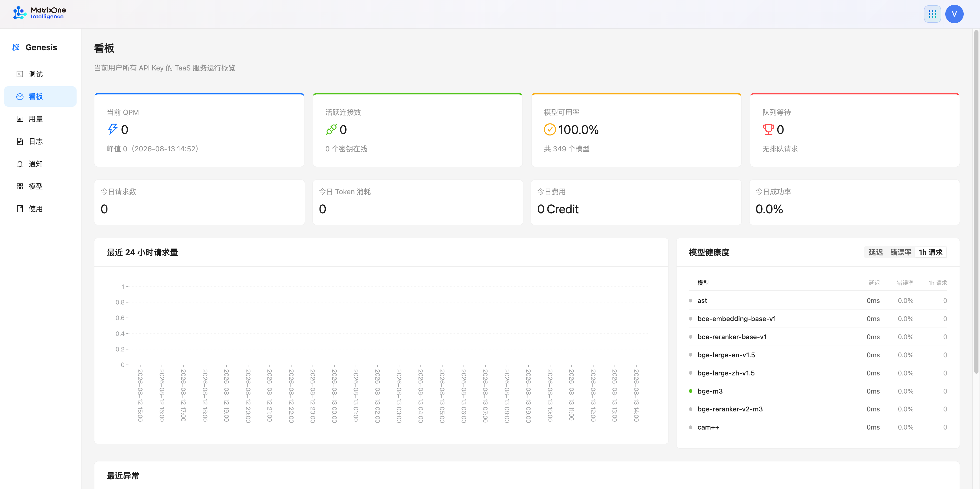The width and height of the screenshot is (980, 489).
Task: Click the 1h 请求 column header
Action: pos(937,283)
